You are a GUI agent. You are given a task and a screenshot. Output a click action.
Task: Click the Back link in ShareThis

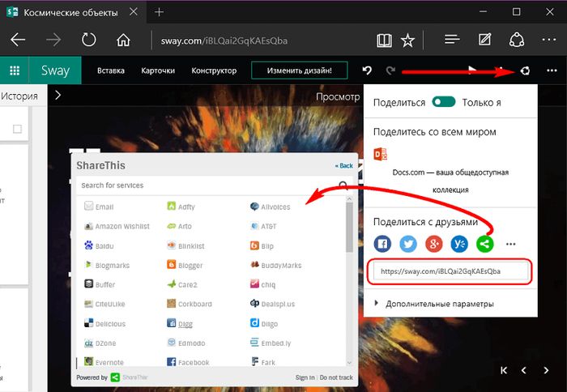coord(344,165)
